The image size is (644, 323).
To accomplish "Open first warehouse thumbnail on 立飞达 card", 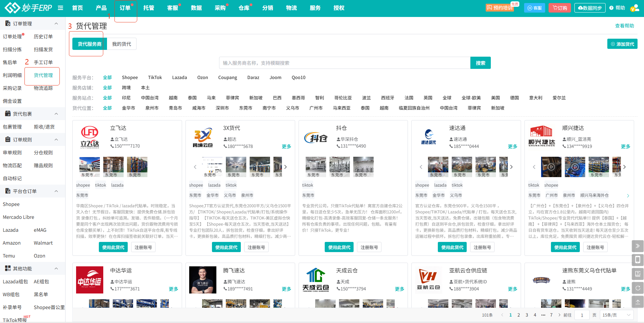I will [x=90, y=167].
